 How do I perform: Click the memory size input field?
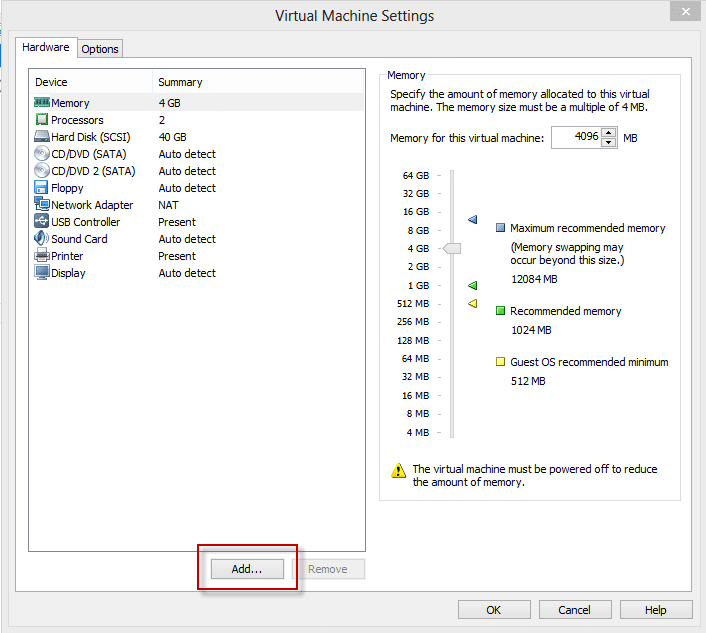tap(575, 138)
